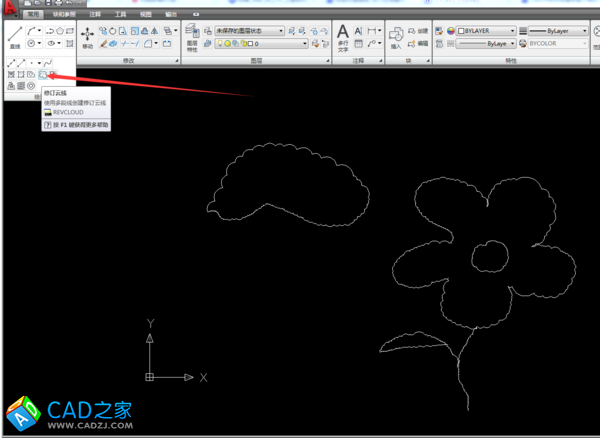Expand the unsaved layer state dropdown

click(x=279, y=31)
